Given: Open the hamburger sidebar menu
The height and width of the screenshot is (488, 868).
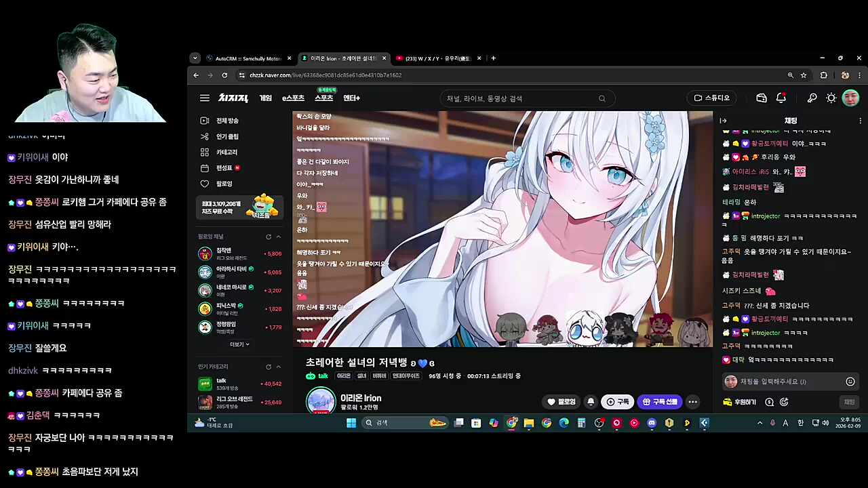Looking at the screenshot, I should 204,98.
